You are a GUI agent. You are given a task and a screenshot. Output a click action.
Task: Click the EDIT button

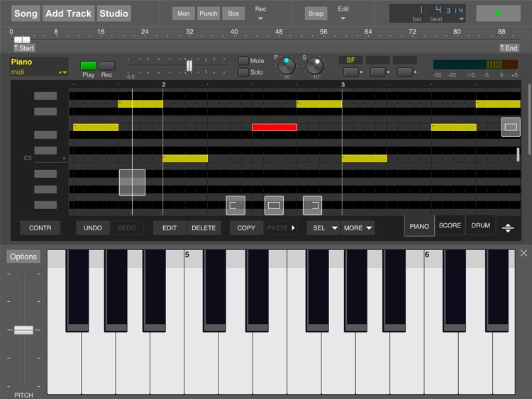(170, 227)
